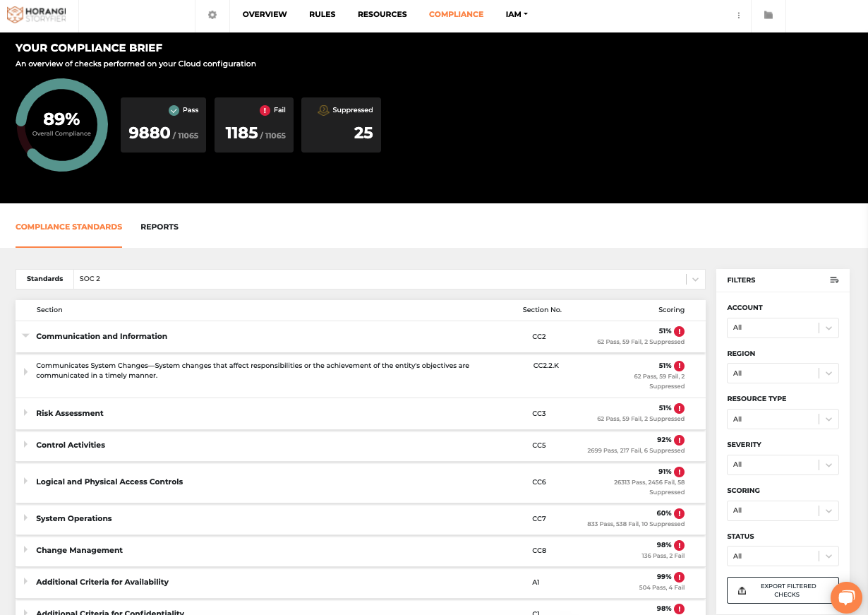868x615 pixels.
Task: Open the Standards dropdown showing SOC 2
Action: (x=389, y=279)
